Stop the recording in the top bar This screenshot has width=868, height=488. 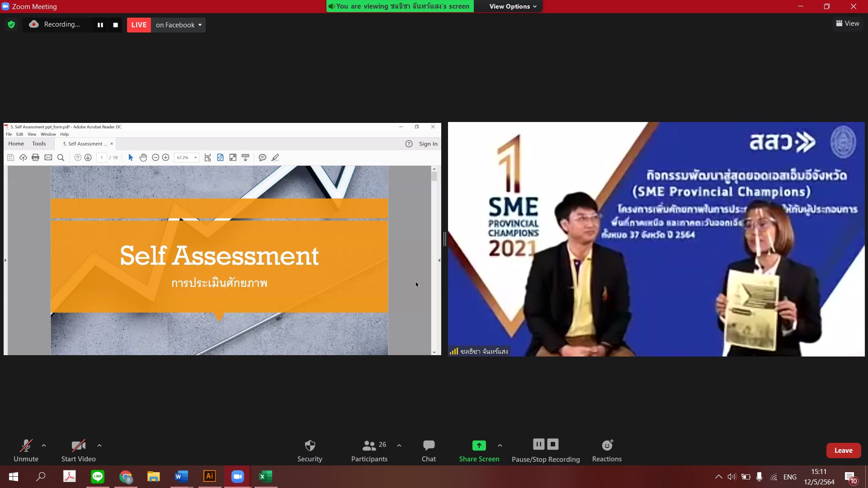click(116, 25)
